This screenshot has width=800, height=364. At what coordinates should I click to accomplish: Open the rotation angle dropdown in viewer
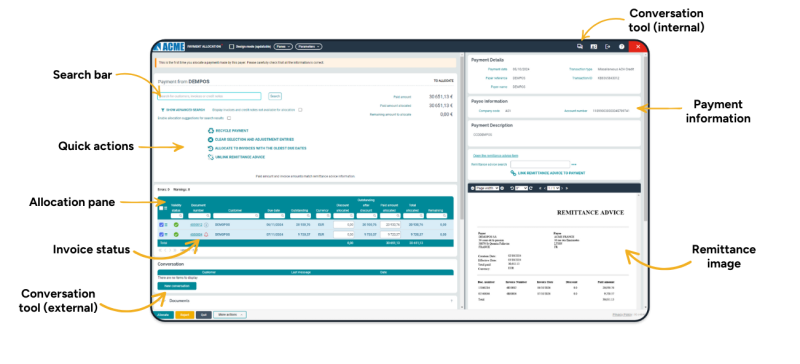click(521, 188)
